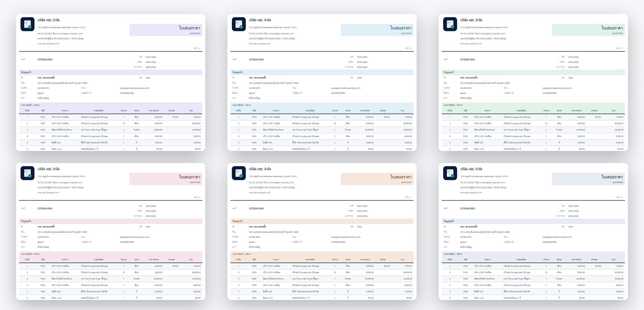This screenshot has height=310, width=644.
Task: Click the gray รายการสินค้า / บริการ section label
Action: tap(453, 254)
